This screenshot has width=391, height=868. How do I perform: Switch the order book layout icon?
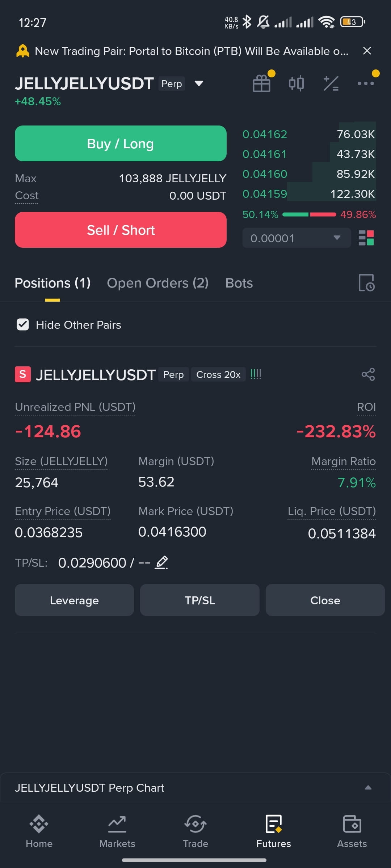(366, 238)
